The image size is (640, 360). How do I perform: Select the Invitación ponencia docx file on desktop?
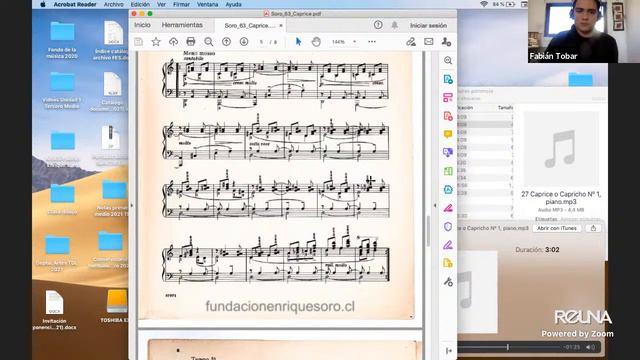click(54, 310)
